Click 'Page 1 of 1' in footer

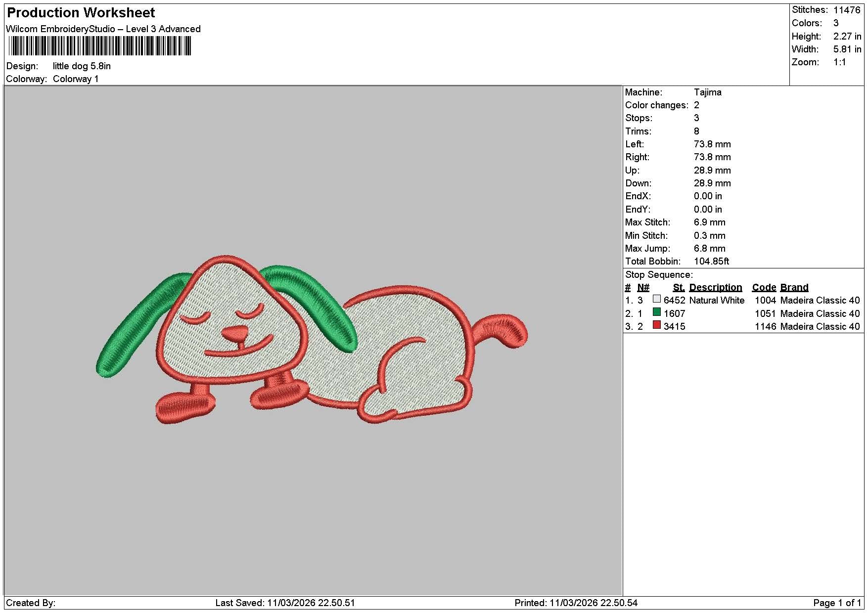coord(837,603)
